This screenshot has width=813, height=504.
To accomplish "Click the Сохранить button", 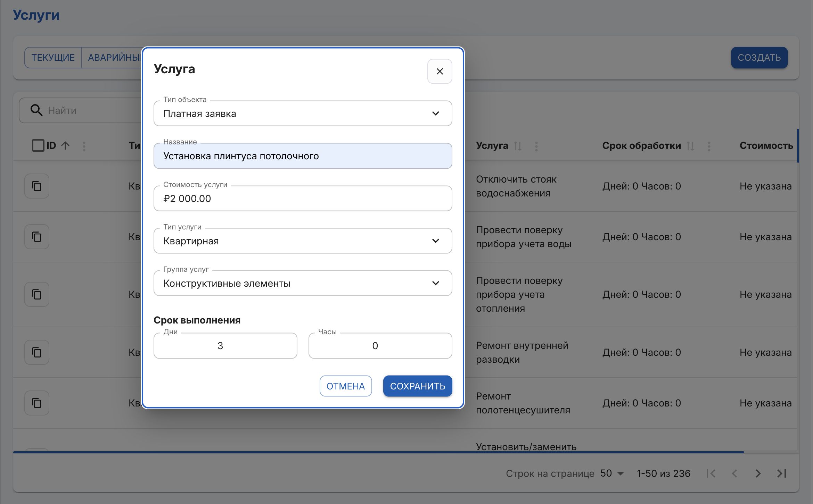I will tap(418, 386).
